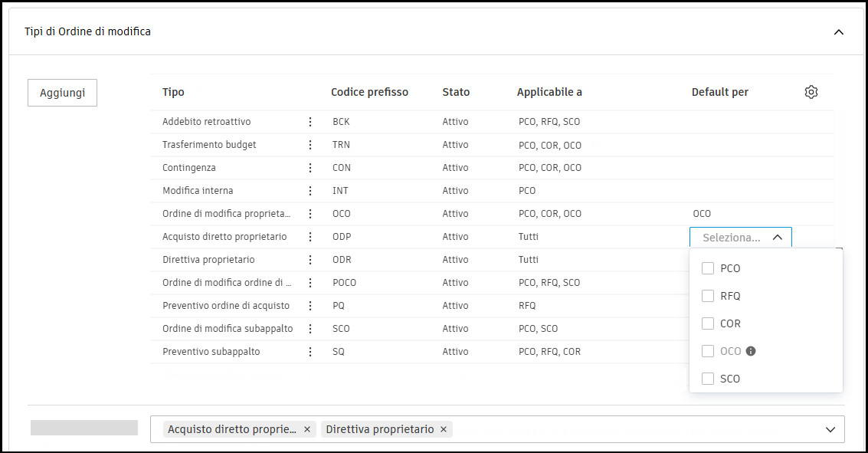The width and height of the screenshot is (868, 453).
Task: Check the PCO checkbox in the dropdown
Action: (x=707, y=268)
